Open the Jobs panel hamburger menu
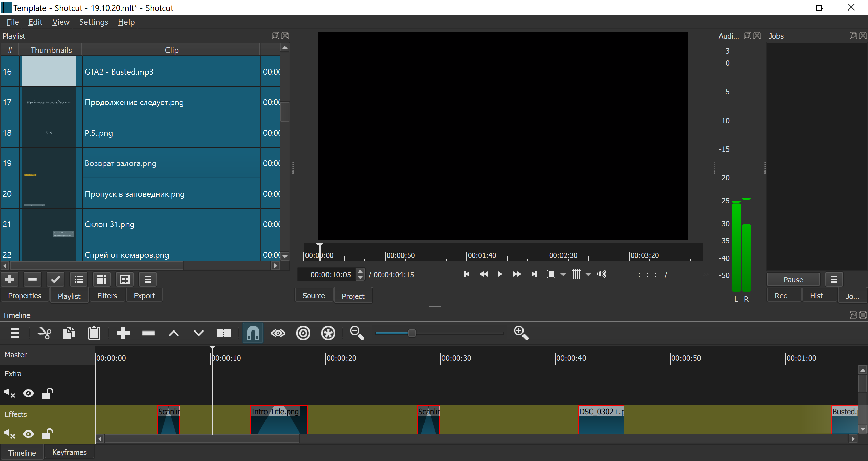Viewport: 868px width, 461px height. click(x=834, y=280)
